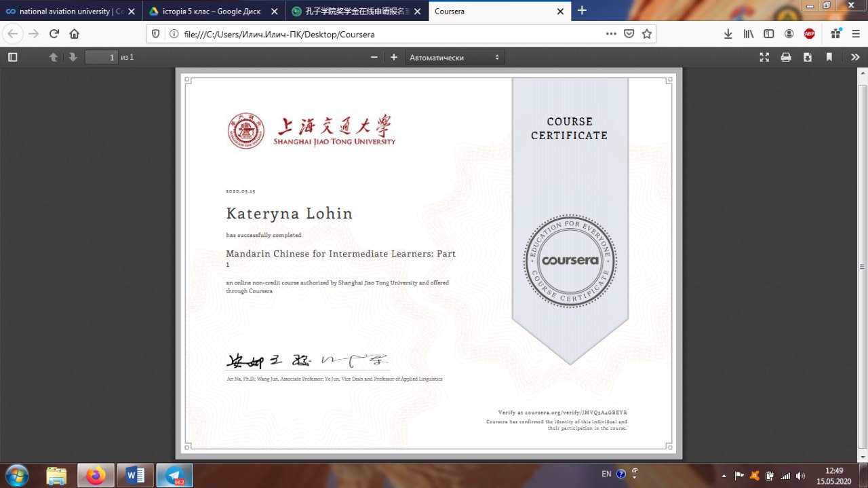Viewport: 868px width, 488px height.
Task: Open Action Center flag icon
Action: click(739, 475)
